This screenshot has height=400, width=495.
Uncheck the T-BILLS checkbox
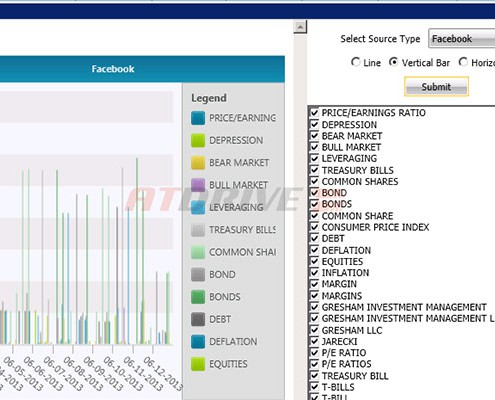pyautogui.click(x=314, y=387)
